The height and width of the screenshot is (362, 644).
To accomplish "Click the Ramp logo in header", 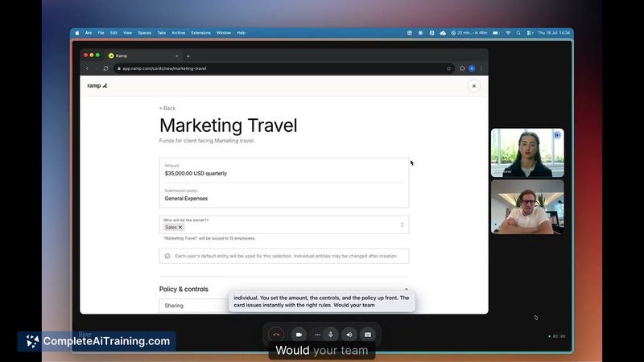I will (97, 86).
